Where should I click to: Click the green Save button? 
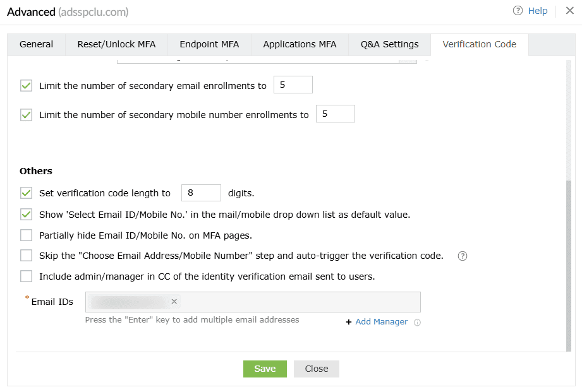coord(265,369)
